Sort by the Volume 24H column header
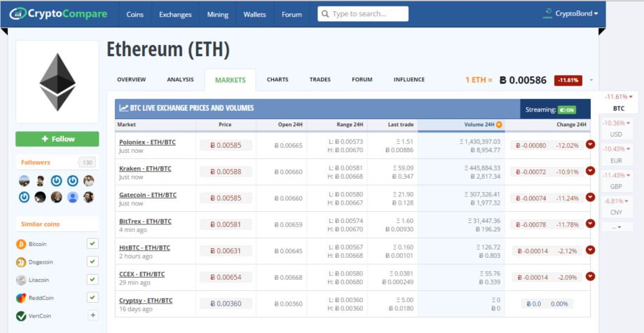 click(x=479, y=125)
